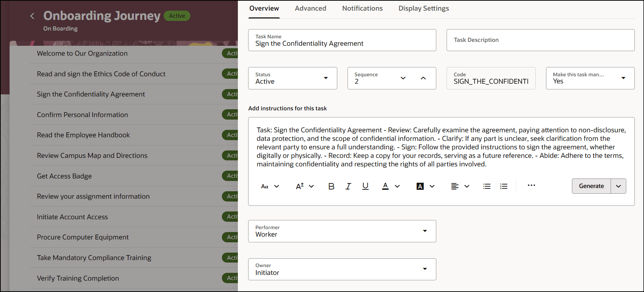Open the font family Aa tool

click(x=264, y=186)
